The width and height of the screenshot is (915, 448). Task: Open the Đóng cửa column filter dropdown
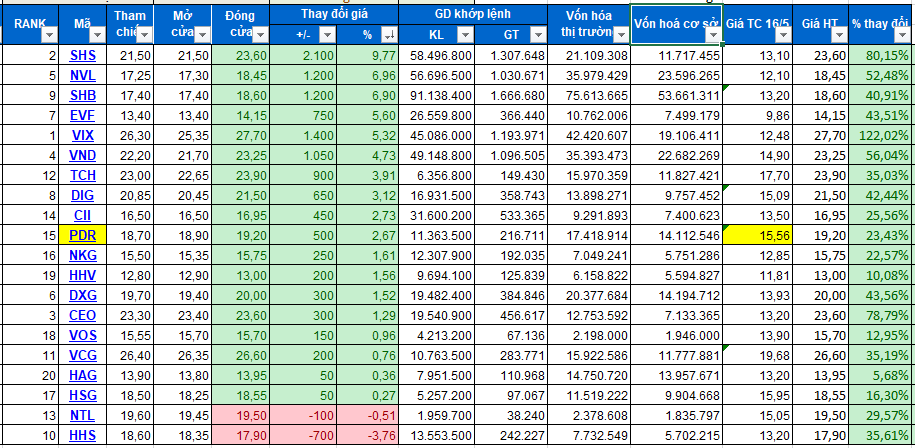coord(260,36)
